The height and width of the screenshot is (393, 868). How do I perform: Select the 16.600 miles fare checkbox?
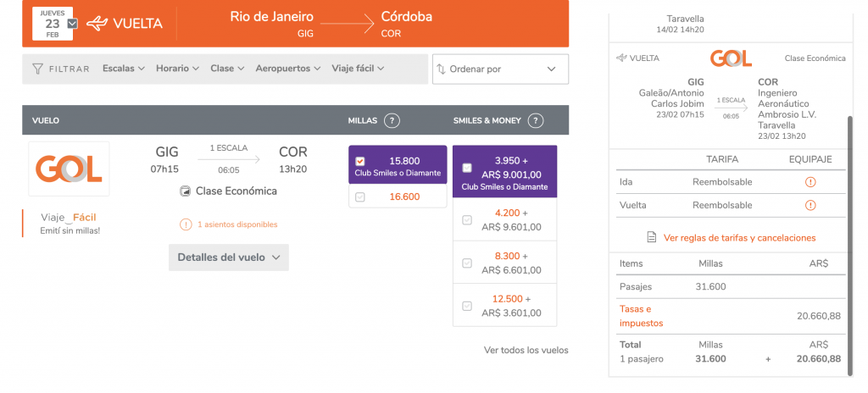pyautogui.click(x=360, y=196)
